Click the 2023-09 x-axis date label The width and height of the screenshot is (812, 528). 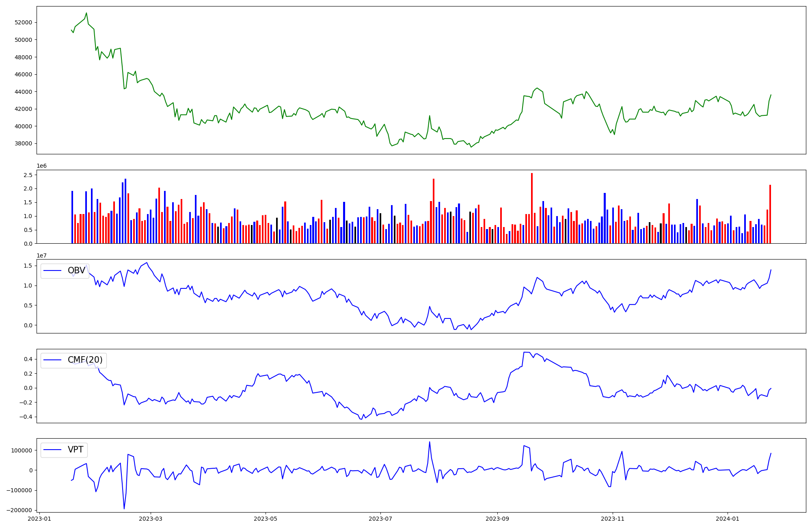[497, 519]
